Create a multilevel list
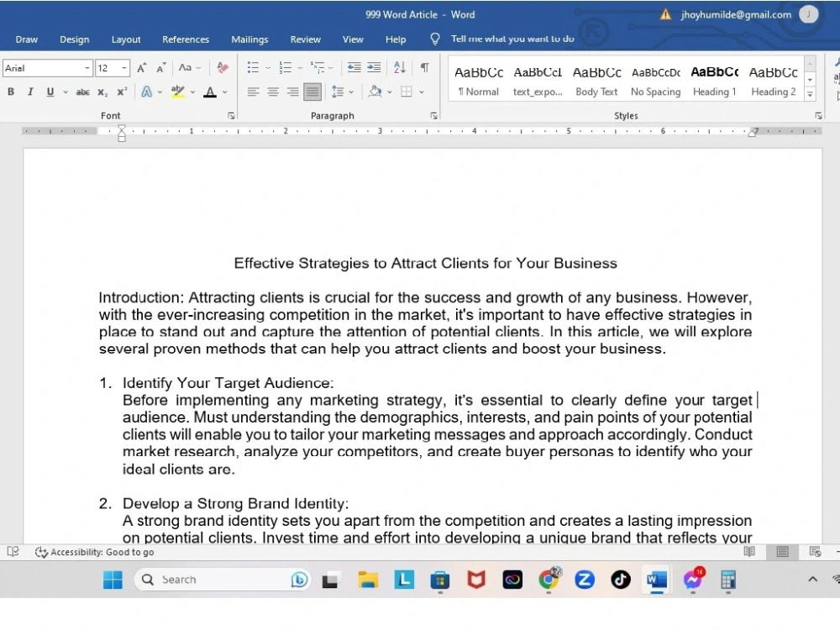Viewport: 840px width, 630px height. click(x=318, y=68)
